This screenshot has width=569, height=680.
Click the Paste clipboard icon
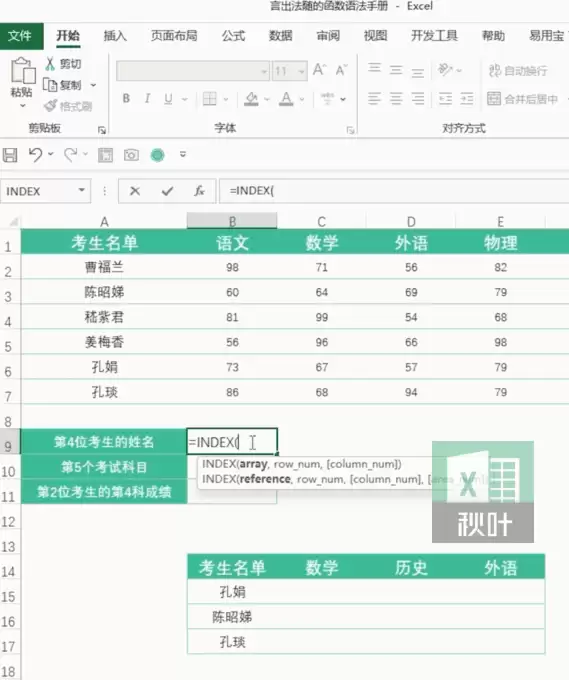tap(23, 70)
